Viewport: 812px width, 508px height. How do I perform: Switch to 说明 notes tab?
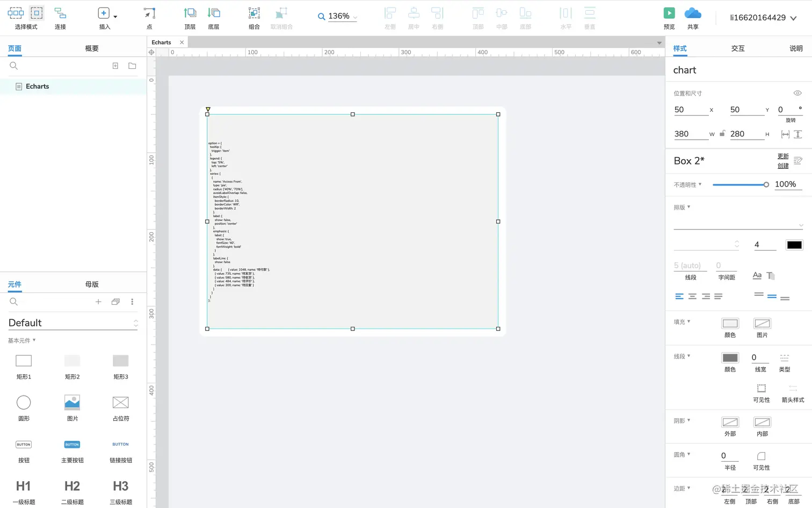click(796, 48)
